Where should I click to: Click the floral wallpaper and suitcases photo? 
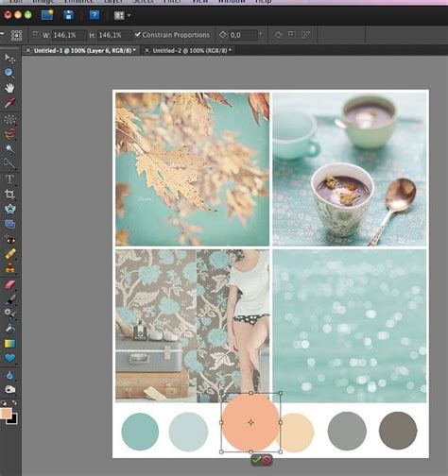coord(192,326)
